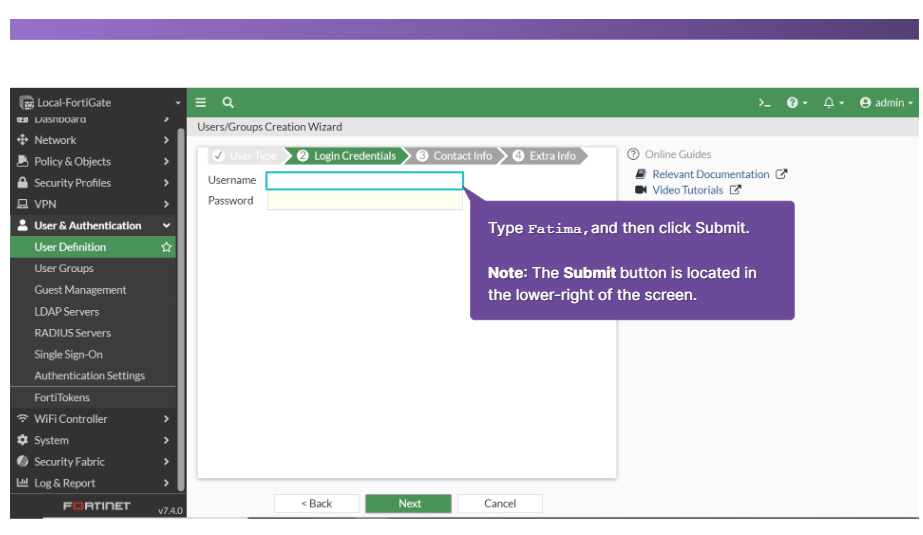923x535 pixels.
Task: Expand the Network menu chevron
Action: tap(166, 140)
